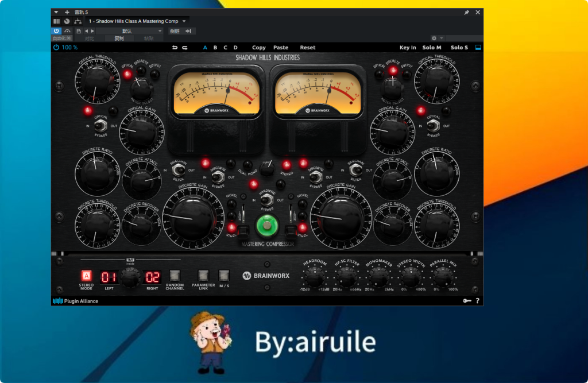The width and height of the screenshot is (588, 383).
Task: Open the arrow next to the gear icon
Action: pyautogui.click(x=442, y=38)
